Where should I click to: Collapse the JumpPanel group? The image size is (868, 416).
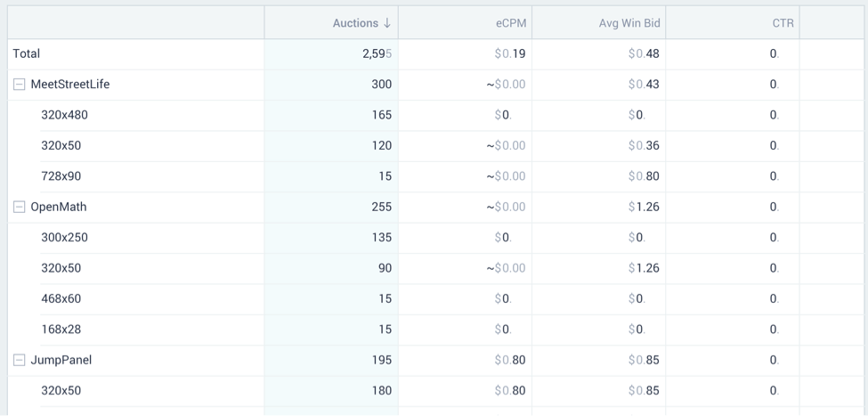point(19,360)
